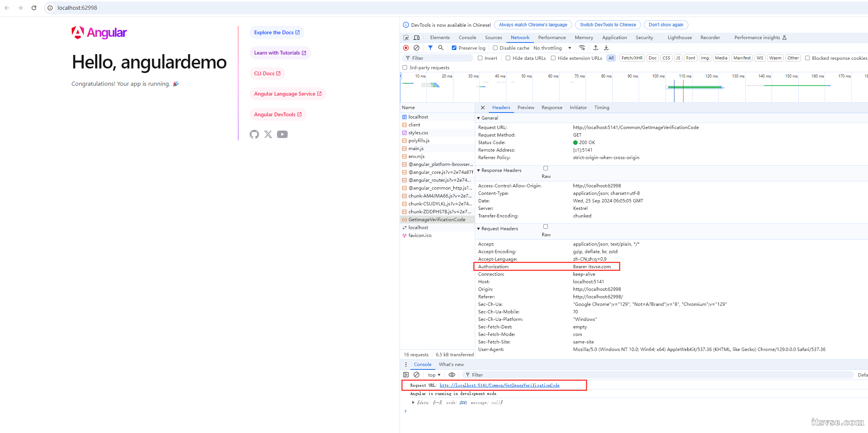Screen dimensions: 868x433
Task: Close the request details pane
Action: (483, 108)
